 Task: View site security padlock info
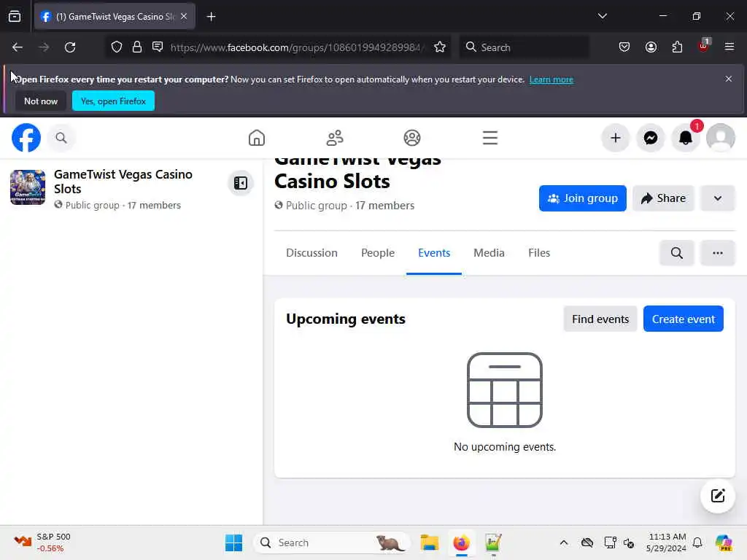[137, 47]
